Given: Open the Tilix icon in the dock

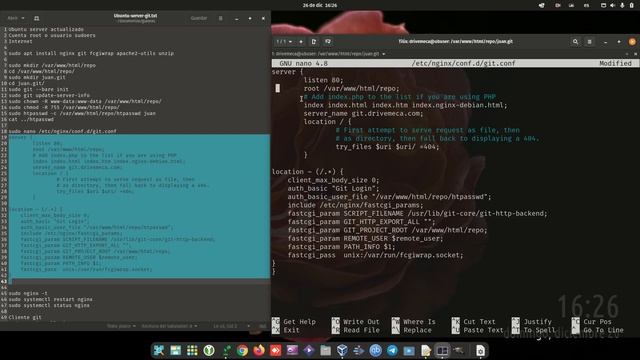Looking at the screenshot, I should (x=442, y=351).
